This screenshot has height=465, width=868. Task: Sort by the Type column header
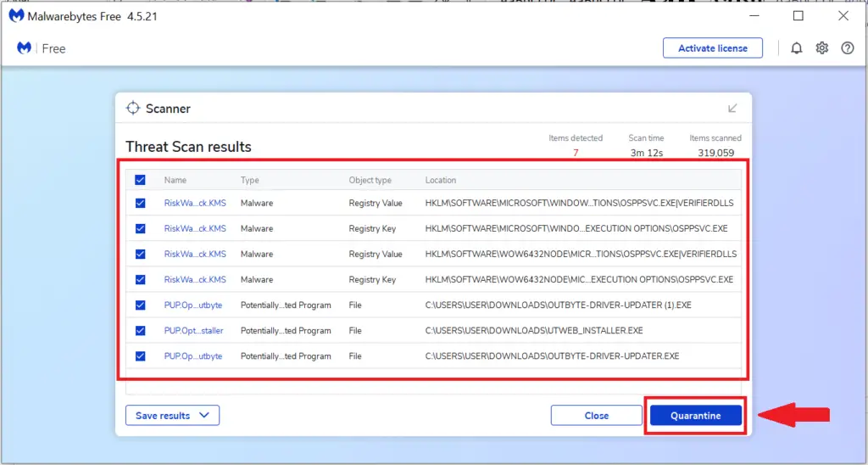point(250,180)
